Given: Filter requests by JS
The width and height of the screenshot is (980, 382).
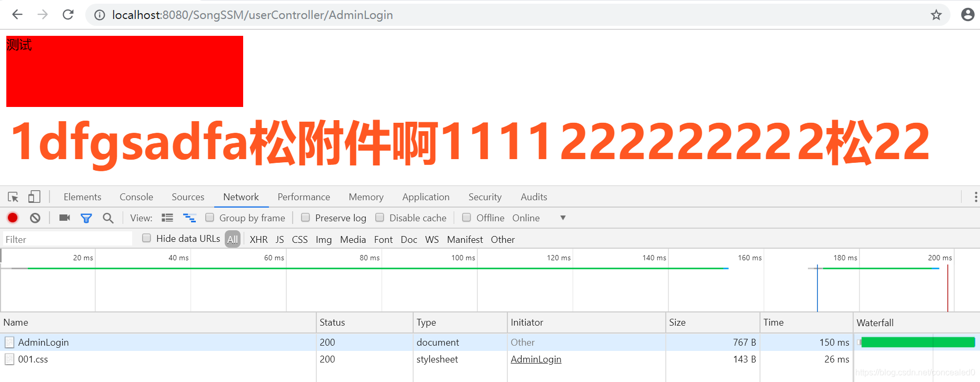Looking at the screenshot, I should (x=279, y=240).
